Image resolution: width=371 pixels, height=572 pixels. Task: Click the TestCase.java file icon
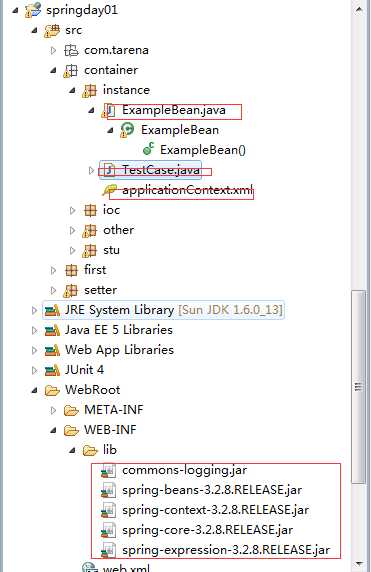(109, 170)
